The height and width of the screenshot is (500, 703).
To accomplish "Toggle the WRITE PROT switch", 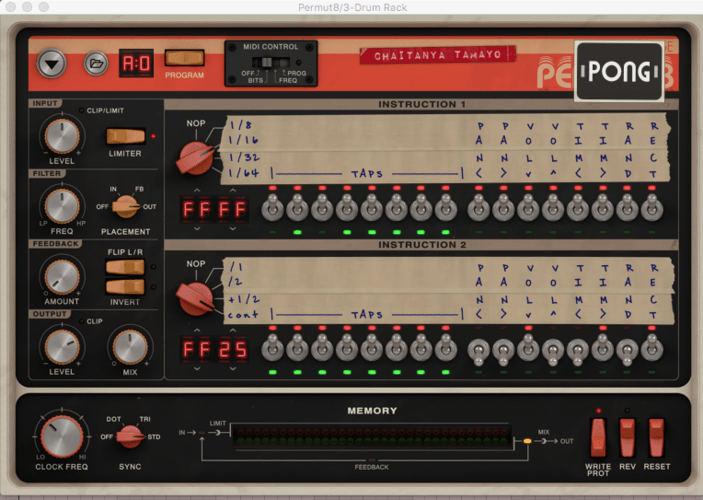I will [598, 437].
